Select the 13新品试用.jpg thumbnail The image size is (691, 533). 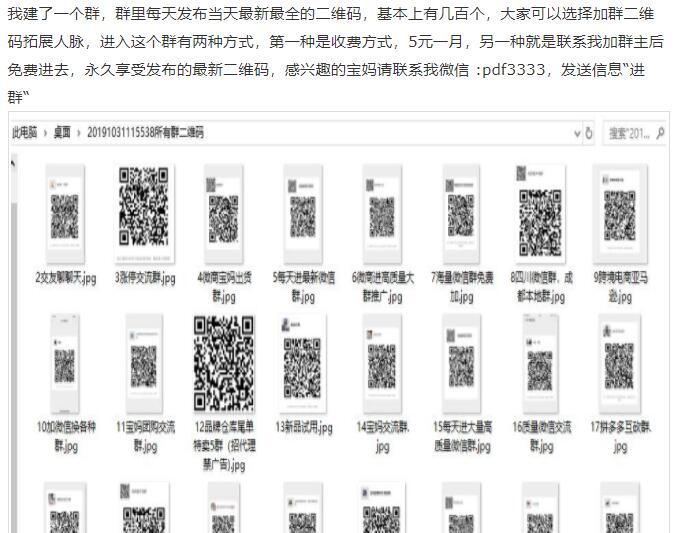tap(303, 363)
